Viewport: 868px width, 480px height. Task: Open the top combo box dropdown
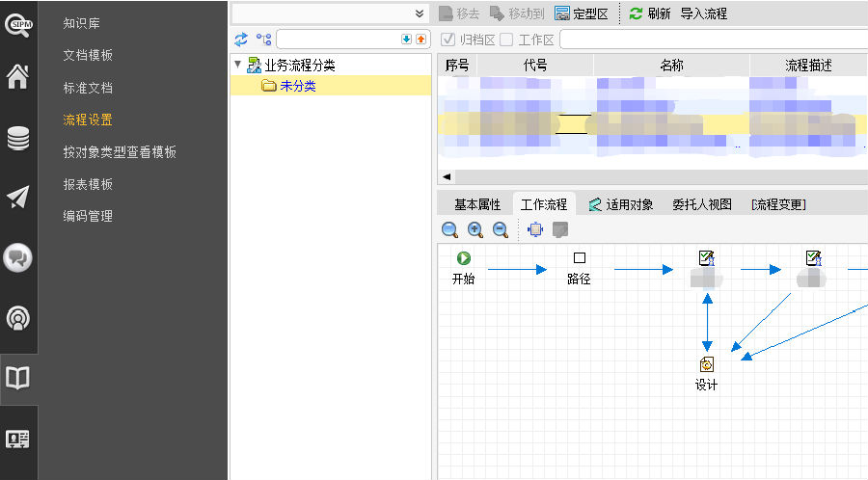(x=420, y=13)
